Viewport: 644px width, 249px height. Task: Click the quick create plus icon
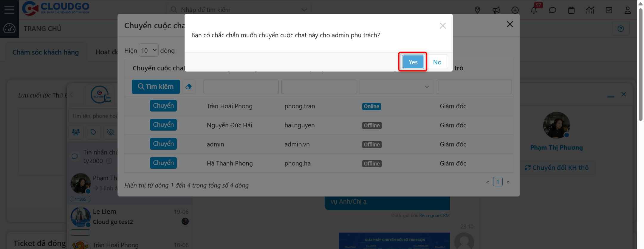pyautogui.click(x=515, y=10)
